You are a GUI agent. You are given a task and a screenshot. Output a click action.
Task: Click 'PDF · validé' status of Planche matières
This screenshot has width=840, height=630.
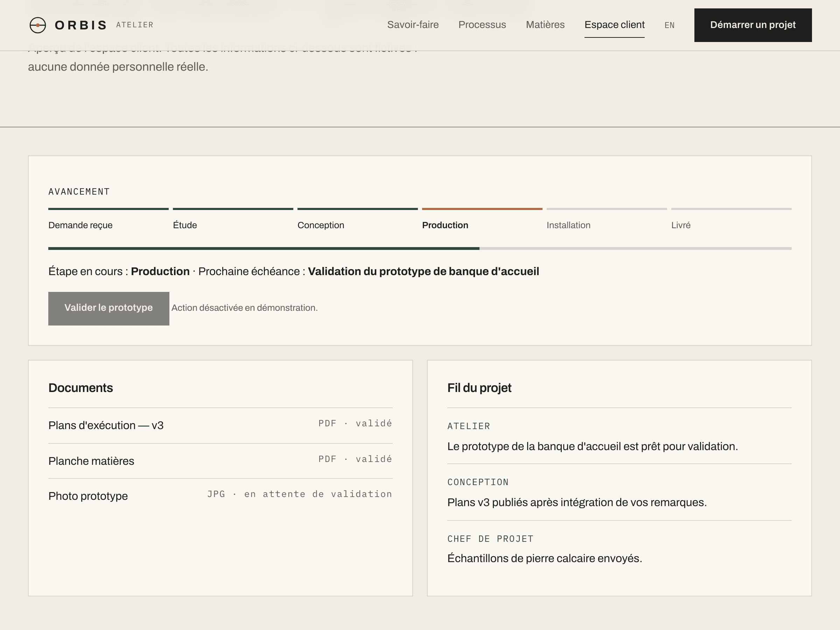point(355,459)
